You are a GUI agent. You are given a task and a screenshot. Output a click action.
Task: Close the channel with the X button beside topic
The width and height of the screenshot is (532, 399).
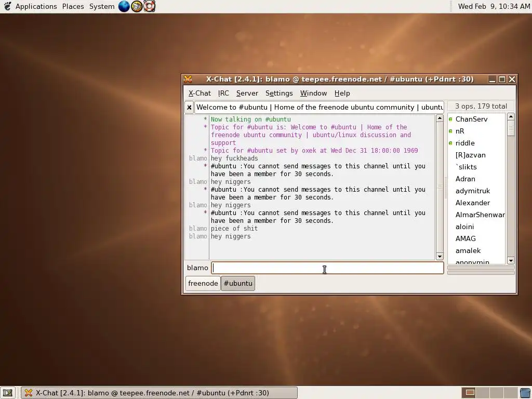(189, 108)
